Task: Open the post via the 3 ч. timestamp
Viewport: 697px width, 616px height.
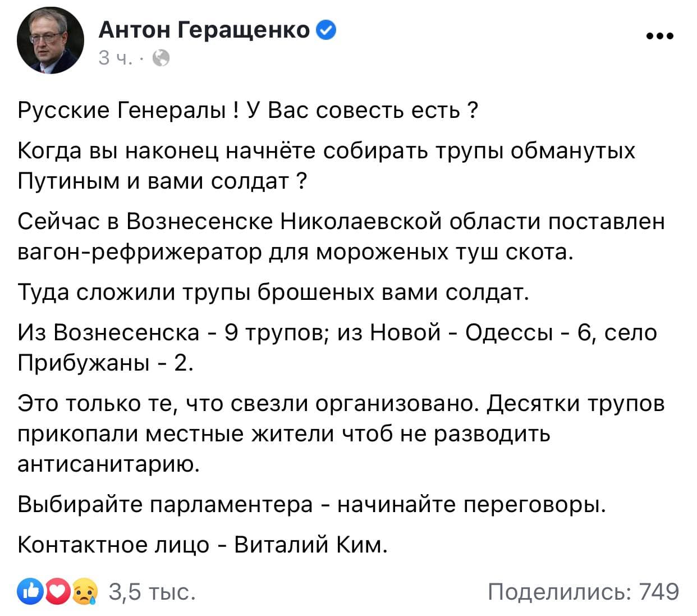Action: [115, 57]
